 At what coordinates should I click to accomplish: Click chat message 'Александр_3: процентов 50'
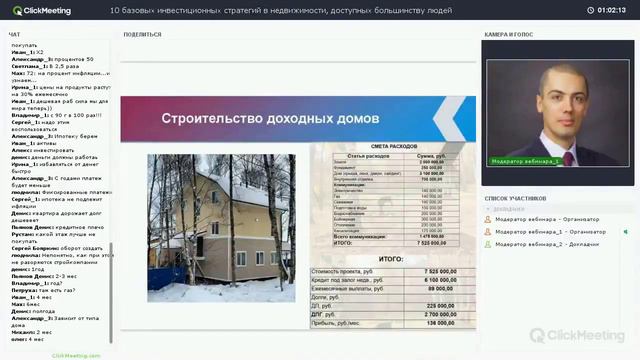52,59
